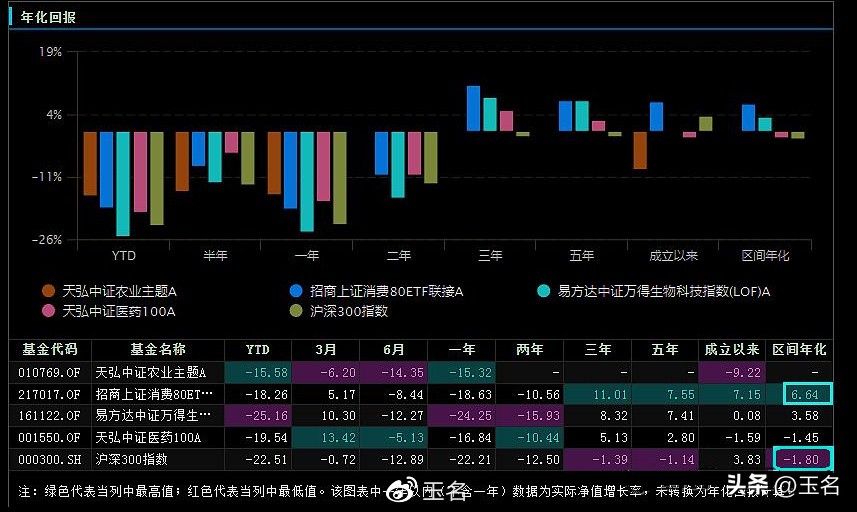Select legend label 天弘中证医药100A

pos(119,311)
